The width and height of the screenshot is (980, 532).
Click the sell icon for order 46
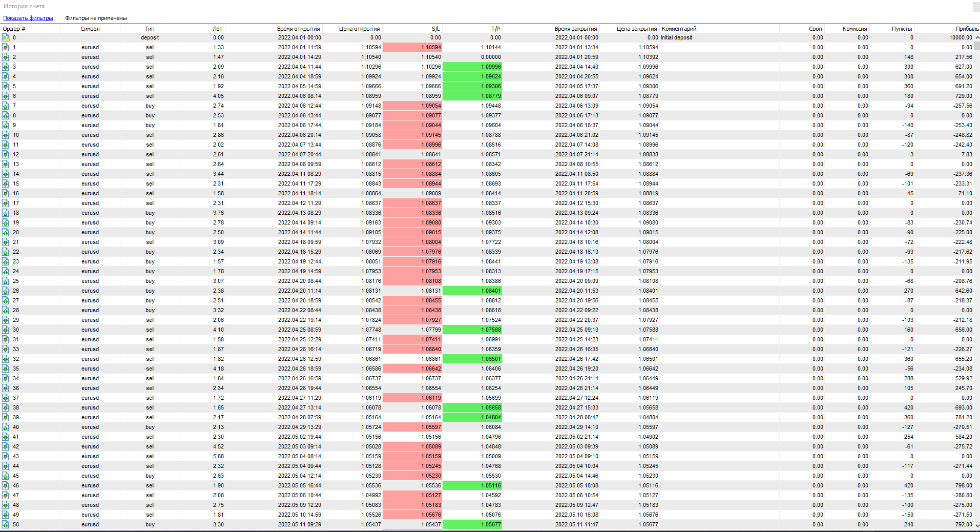pyautogui.click(x=6, y=485)
